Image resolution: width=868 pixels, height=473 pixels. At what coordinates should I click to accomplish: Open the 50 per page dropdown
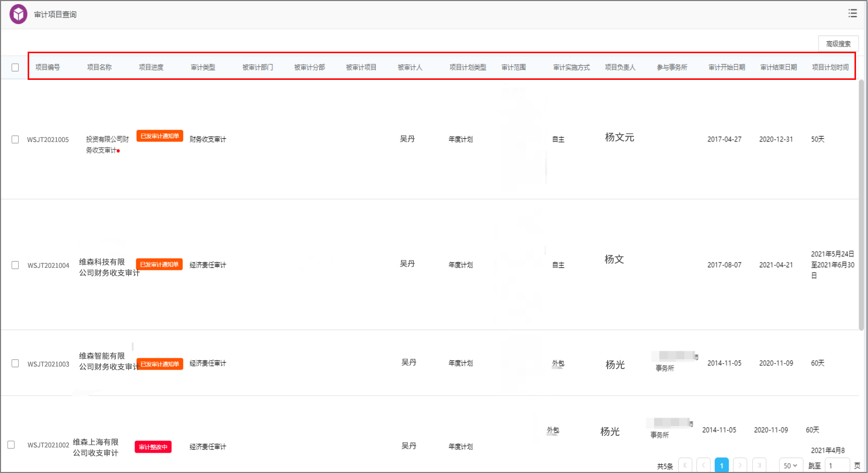click(791, 465)
